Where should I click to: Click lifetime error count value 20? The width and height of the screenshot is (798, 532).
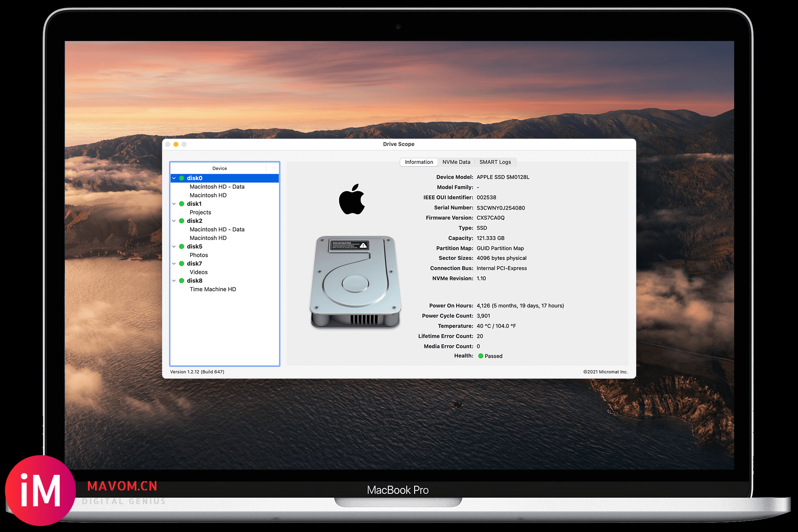tap(480, 336)
